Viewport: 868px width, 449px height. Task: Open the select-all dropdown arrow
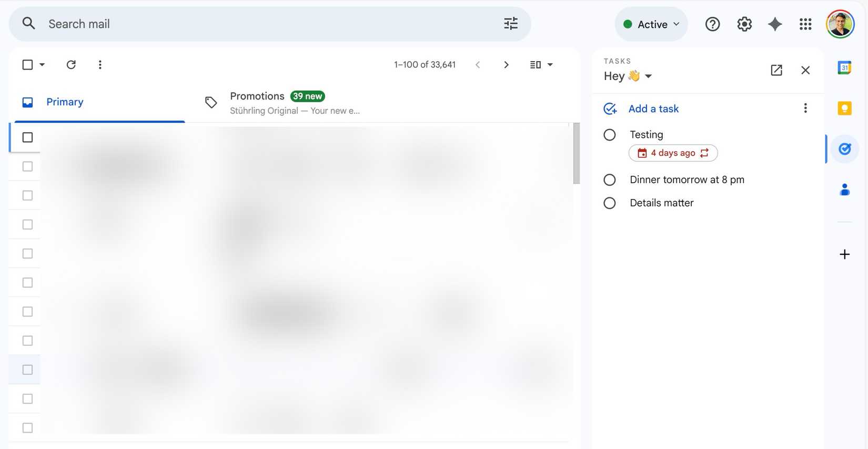pos(42,65)
